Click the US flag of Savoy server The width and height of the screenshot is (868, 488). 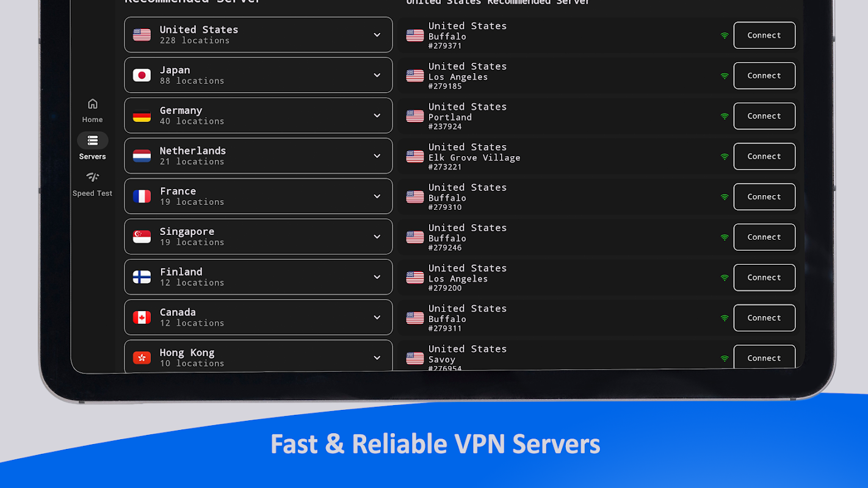click(415, 358)
